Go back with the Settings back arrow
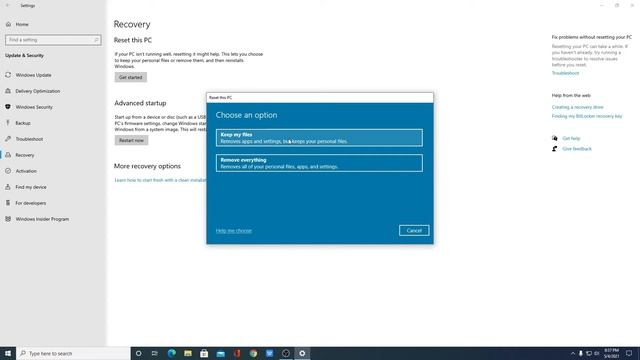The image size is (640, 360). tap(8, 6)
